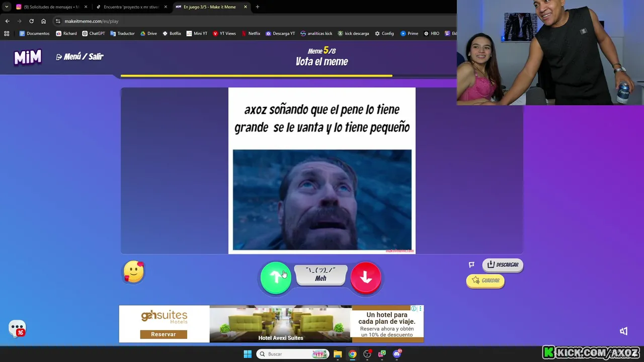The width and height of the screenshot is (644, 362).
Task: Mute the game sound speaker icon
Action: point(623,331)
